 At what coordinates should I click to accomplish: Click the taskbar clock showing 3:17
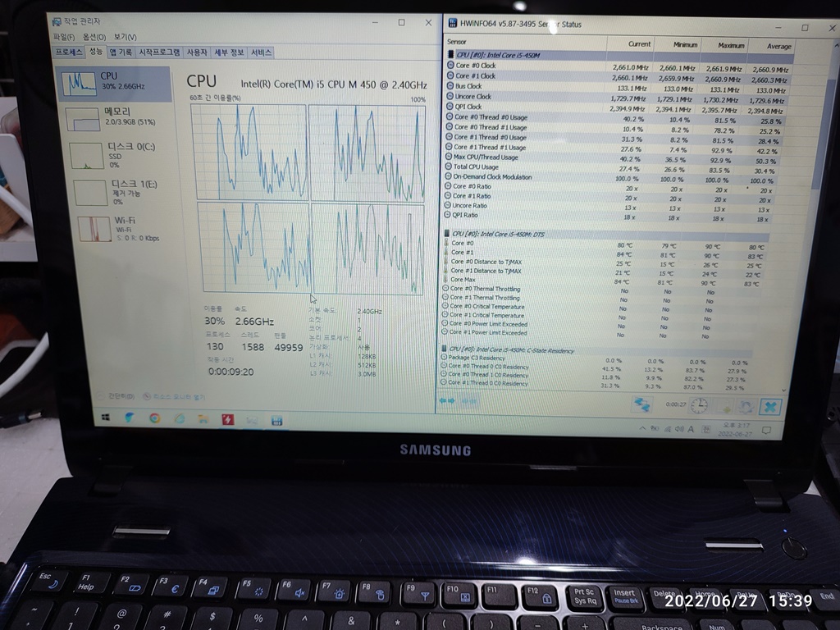point(737,430)
